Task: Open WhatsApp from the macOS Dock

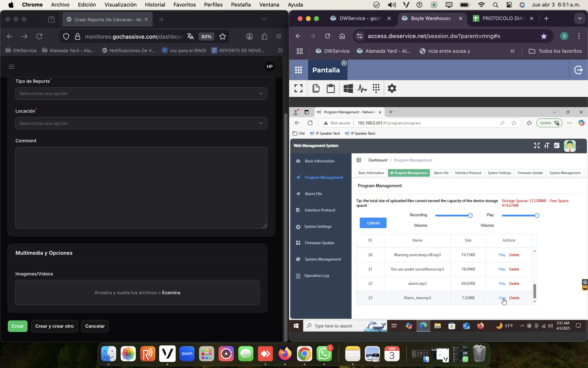Action: coord(324,353)
